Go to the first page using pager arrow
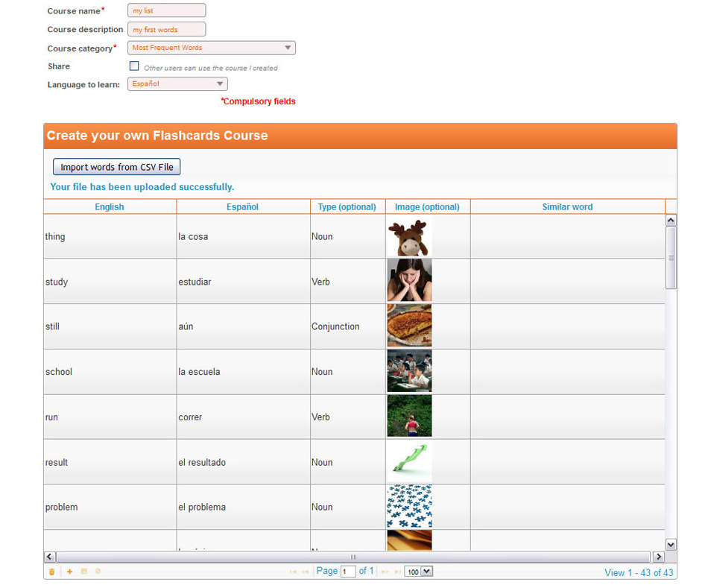This screenshot has width=708, height=588. click(x=293, y=572)
